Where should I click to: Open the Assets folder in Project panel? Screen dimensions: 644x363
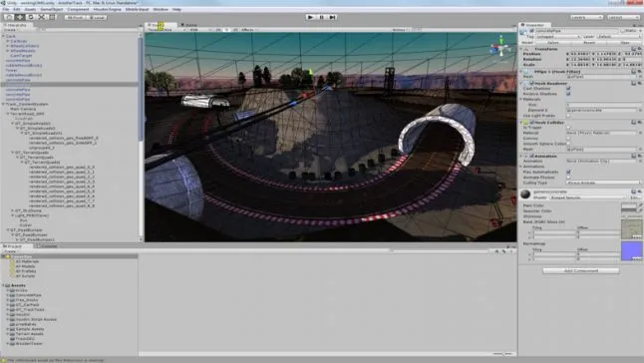tap(18, 285)
